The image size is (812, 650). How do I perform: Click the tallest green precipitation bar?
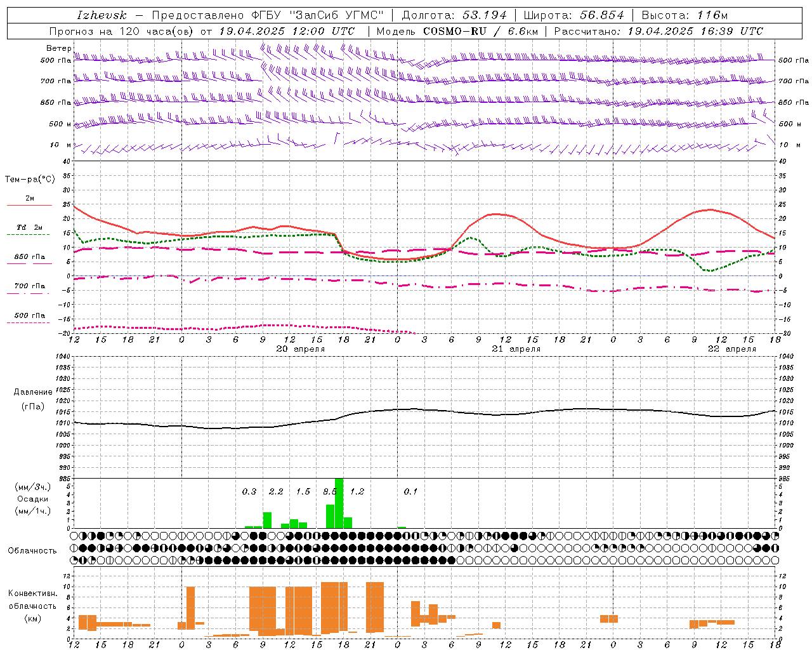[339, 503]
